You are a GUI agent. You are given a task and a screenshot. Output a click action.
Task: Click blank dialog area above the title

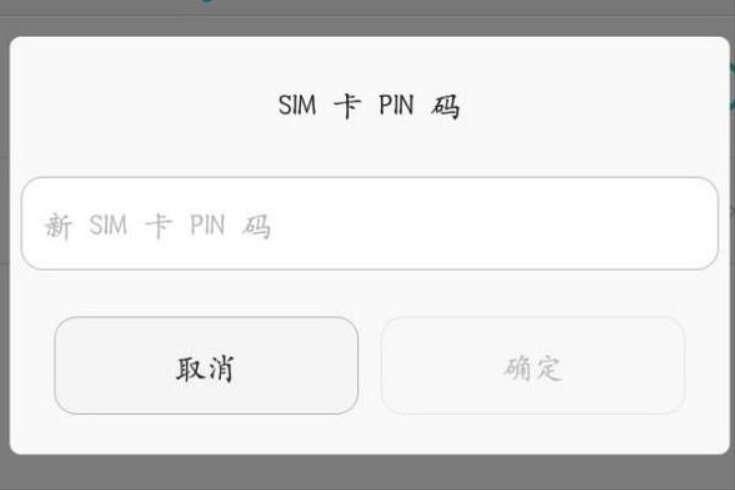370,63
